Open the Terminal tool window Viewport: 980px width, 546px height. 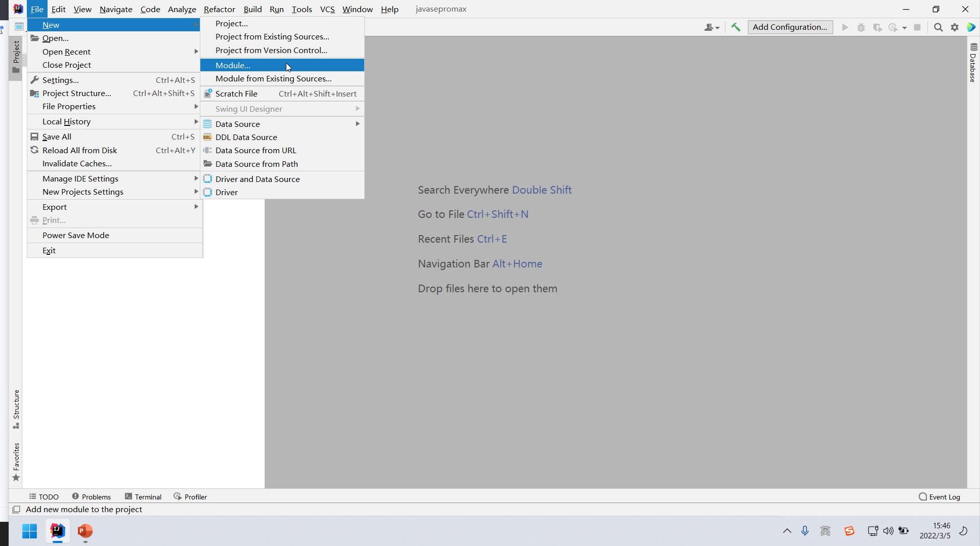(143, 497)
